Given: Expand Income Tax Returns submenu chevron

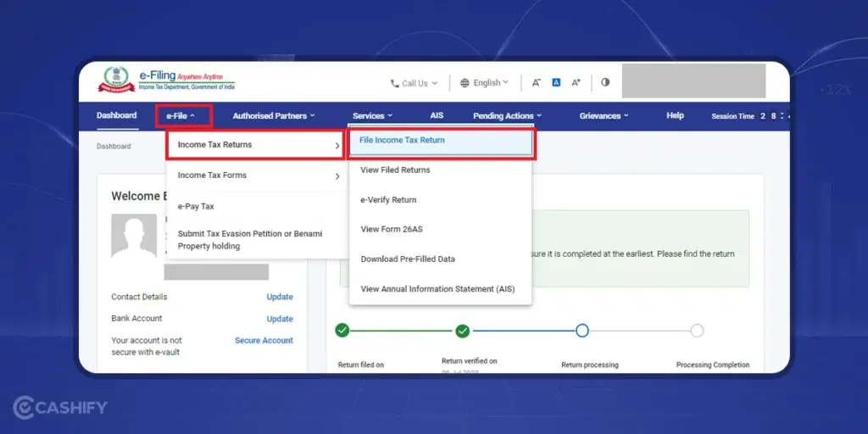Looking at the screenshot, I should 337,146.
